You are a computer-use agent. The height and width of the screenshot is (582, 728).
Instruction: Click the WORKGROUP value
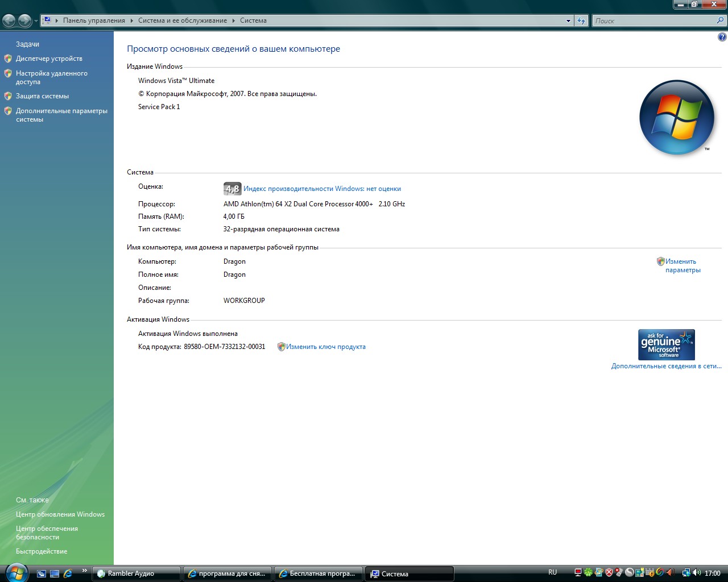(244, 301)
